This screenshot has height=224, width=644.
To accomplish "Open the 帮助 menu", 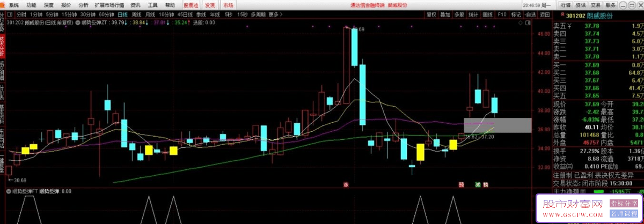I will click(x=170, y=4).
